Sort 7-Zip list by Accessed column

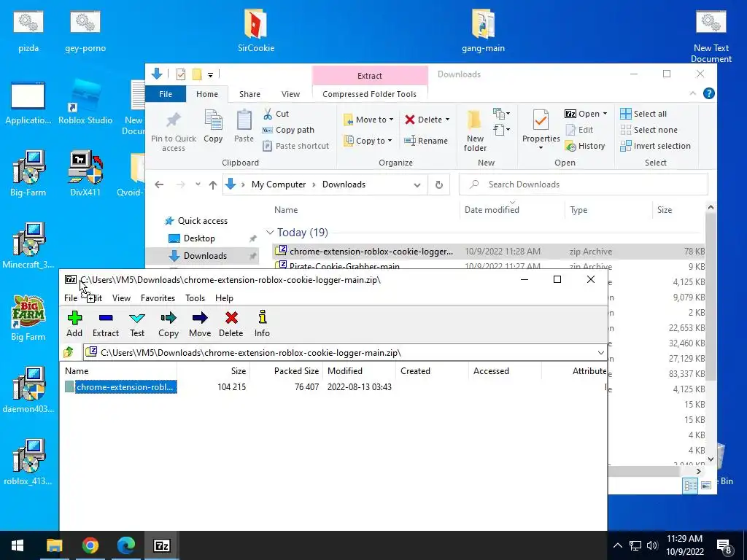(491, 371)
